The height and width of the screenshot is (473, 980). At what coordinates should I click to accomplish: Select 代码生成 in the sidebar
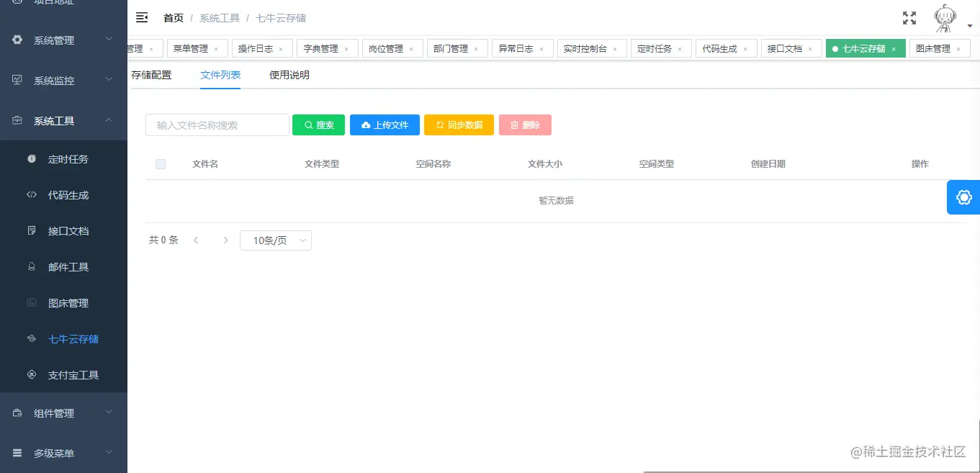pyautogui.click(x=66, y=194)
